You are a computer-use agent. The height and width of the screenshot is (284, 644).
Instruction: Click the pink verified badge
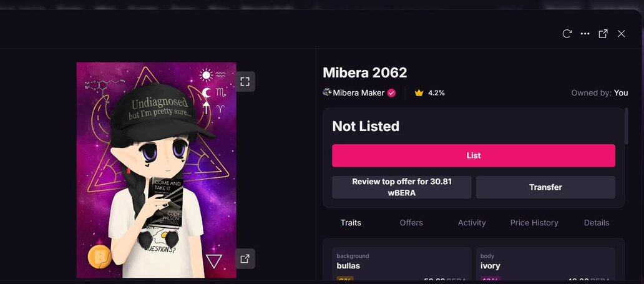click(391, 93)
